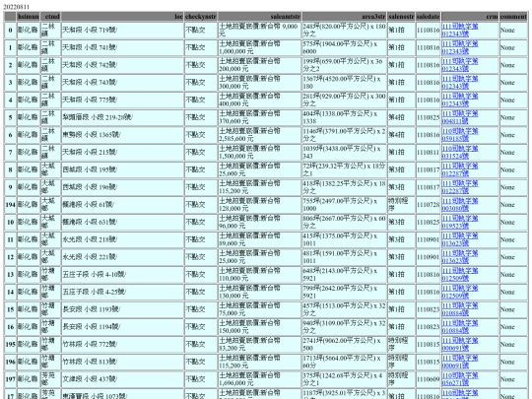Select area cell starting 2741坪(9062.00平方公尺)
Image resolution: width=532 pixels, height=399 pixels.
[x=345, y=345]
